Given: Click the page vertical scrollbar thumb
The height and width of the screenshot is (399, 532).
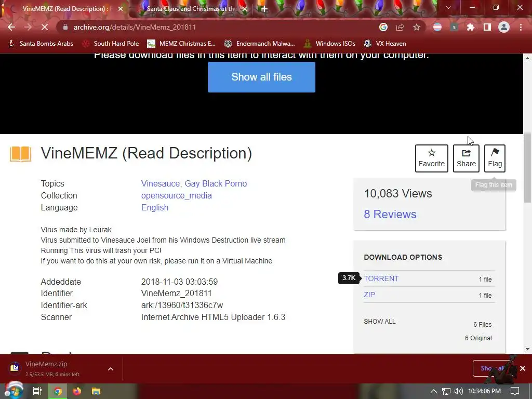Looking at the screenshot, I should click(528, 168).
